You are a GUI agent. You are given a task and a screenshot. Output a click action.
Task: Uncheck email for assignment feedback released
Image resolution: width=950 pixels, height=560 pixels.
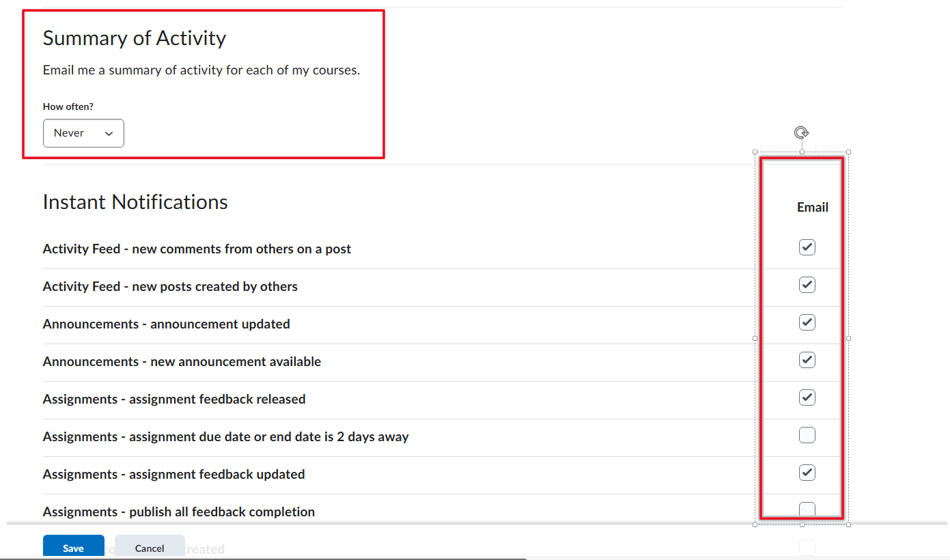coord(807,397)
